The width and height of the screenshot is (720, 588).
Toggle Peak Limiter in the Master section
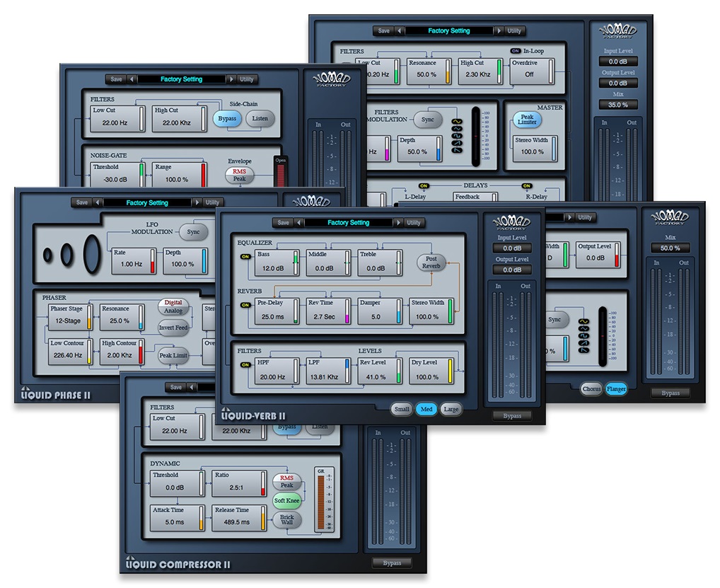tap(527, 120)
